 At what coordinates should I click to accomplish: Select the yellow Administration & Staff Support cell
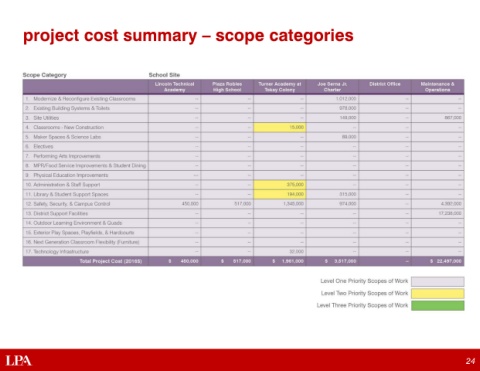(280, 185)
